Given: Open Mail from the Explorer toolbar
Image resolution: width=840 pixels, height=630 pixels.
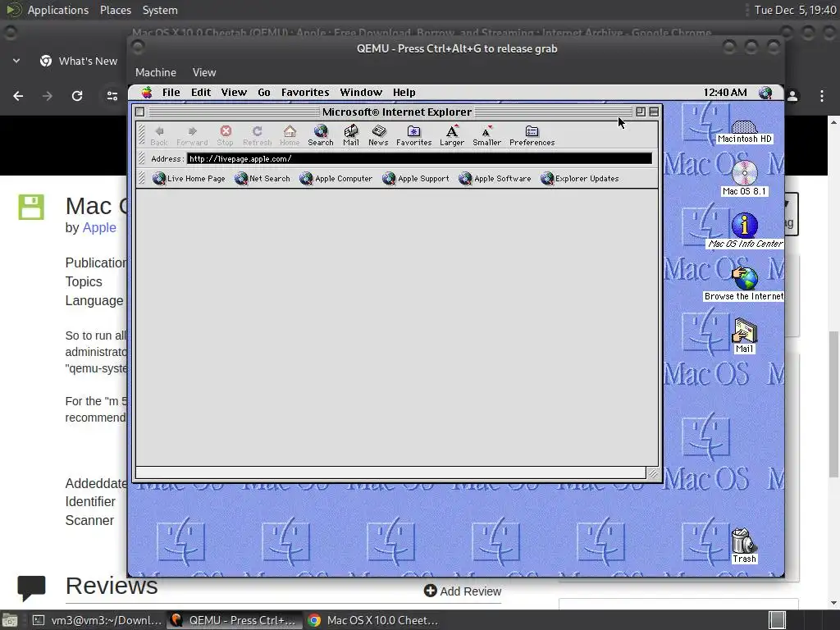Looking at the screenshot, I should click(x=351, y=135).
